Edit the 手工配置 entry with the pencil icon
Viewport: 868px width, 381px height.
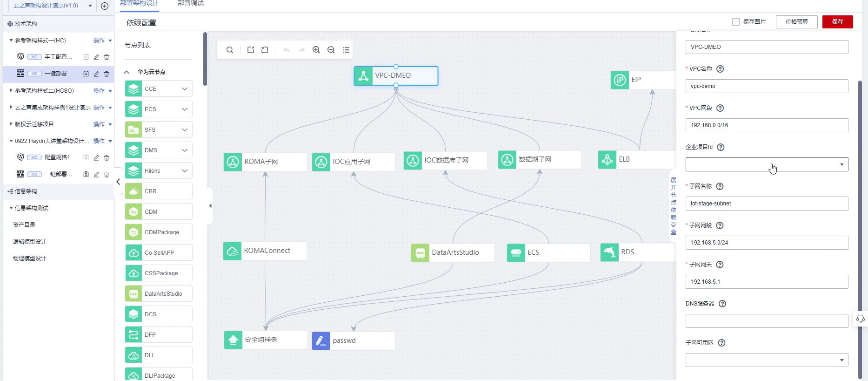[96, 57]
